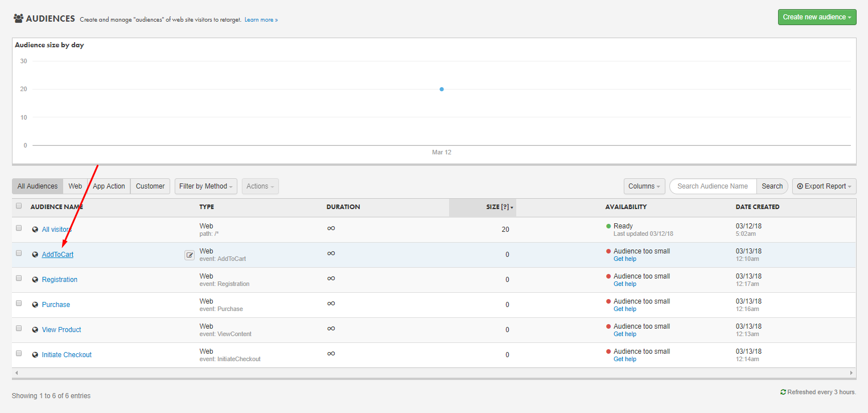868x413 pixels.
Task: Check the All visitors row checkbox
Action: click(19, 228)
